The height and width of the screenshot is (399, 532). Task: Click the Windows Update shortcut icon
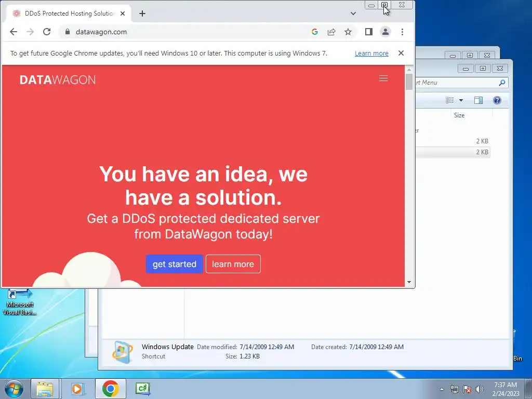pyautogui.click(x=123, y=352)
